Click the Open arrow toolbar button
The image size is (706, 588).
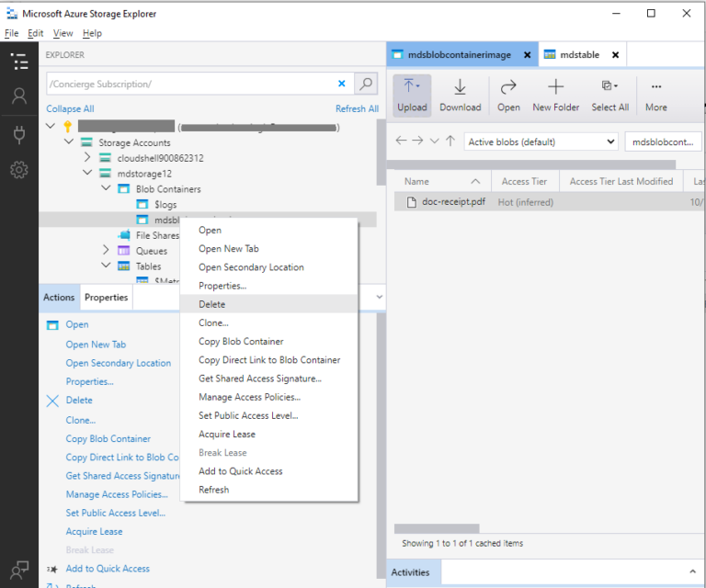point(508,96)
